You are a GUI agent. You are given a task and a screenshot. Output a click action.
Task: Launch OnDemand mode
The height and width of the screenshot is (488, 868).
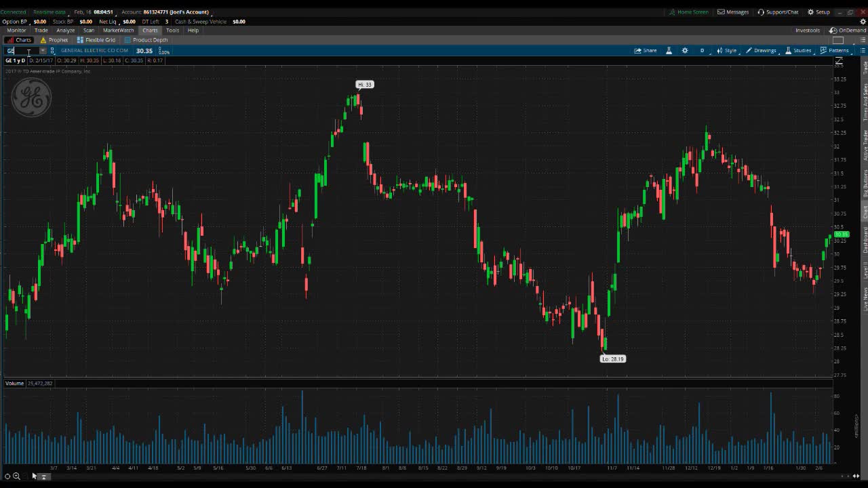[x=848, y=30]
